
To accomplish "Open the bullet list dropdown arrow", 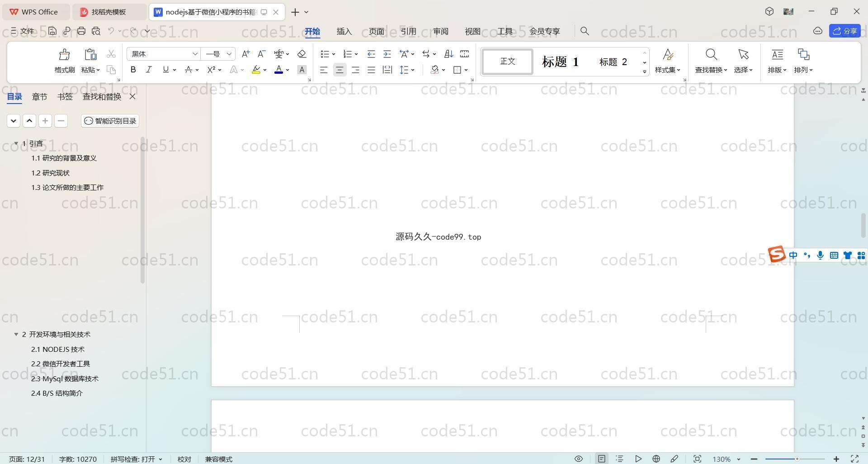I will [x=334, y=54].
